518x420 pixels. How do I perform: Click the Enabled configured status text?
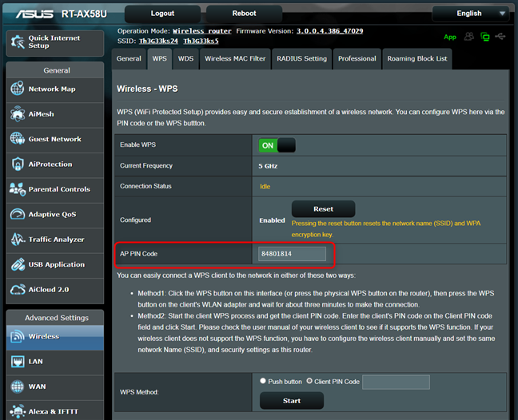(x=272, y=220)
